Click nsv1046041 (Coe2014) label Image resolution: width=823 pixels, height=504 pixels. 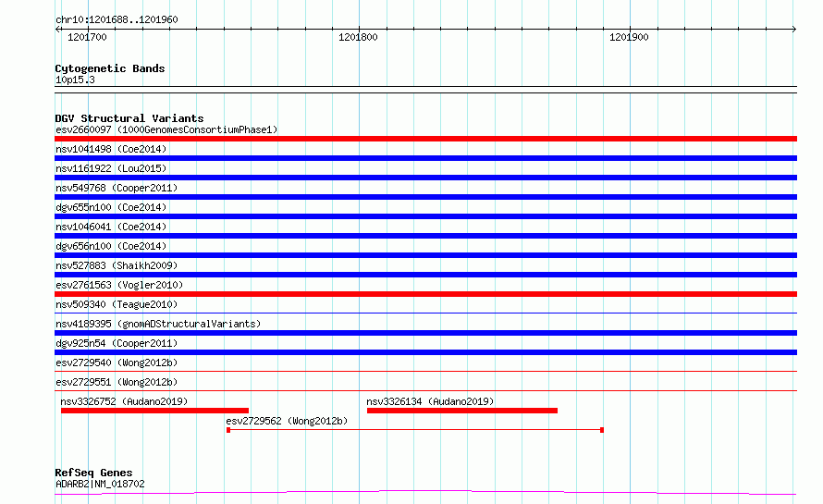(x=111, y=227)
